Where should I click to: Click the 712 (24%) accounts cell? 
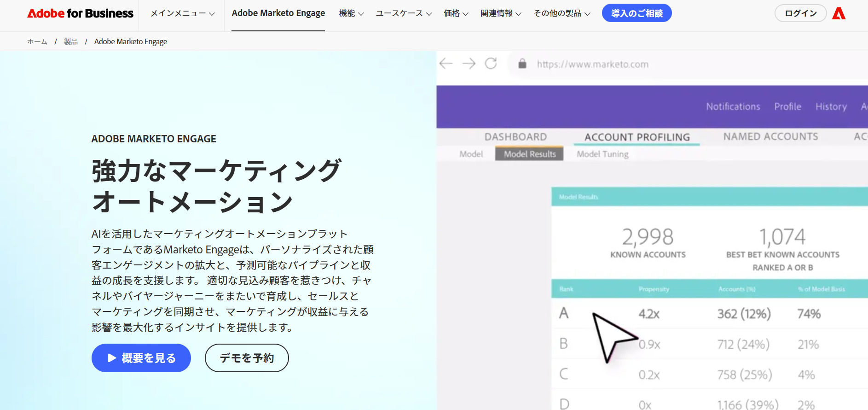point(743,344)
